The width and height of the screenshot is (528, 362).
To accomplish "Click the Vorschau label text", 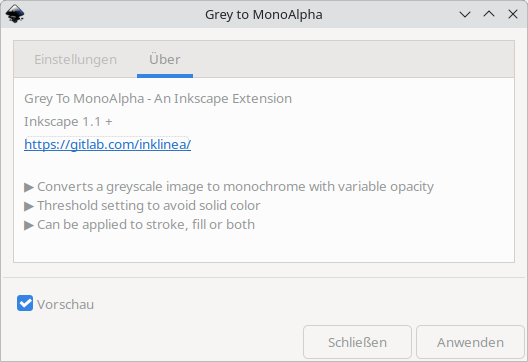I will point(65,304).
